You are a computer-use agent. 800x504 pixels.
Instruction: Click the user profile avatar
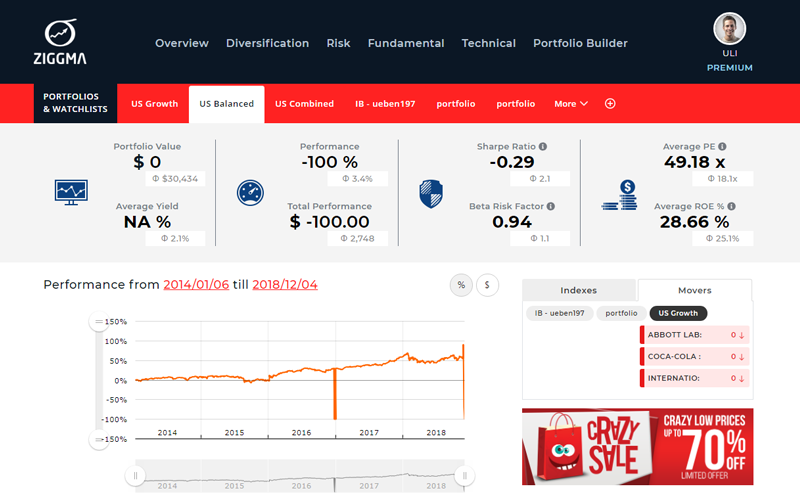tap(729, 29)
